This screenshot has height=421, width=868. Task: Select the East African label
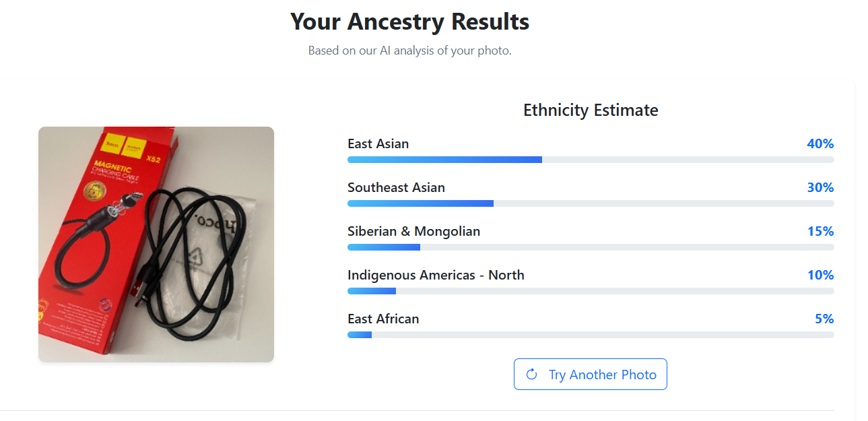click(383, 319)
